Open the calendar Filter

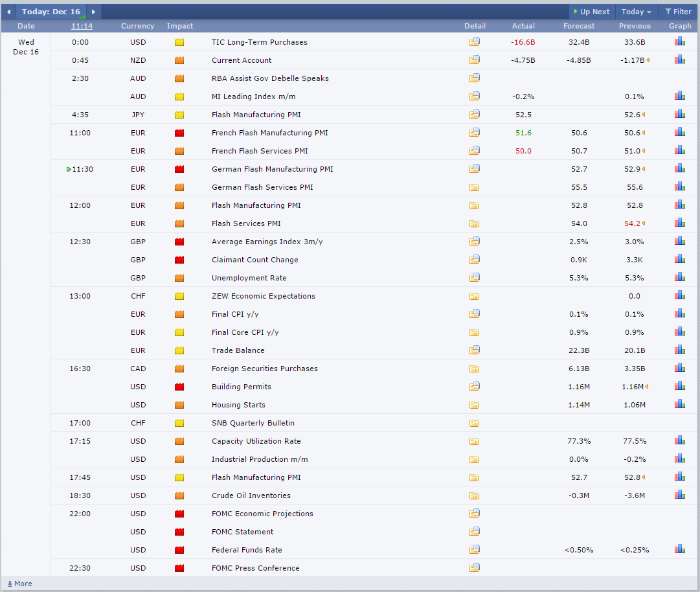click(x=678, y=12)
